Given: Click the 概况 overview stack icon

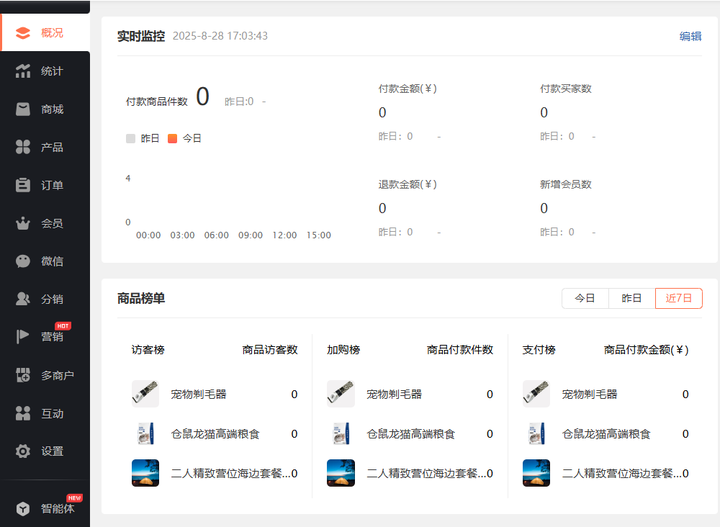Looking at the screenshot, I should (23, 33).
